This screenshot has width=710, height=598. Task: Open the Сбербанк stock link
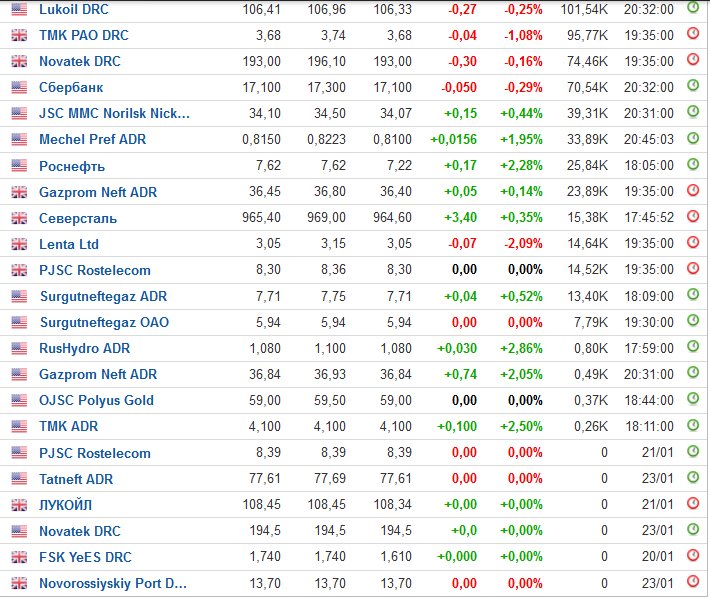point(71,87)
